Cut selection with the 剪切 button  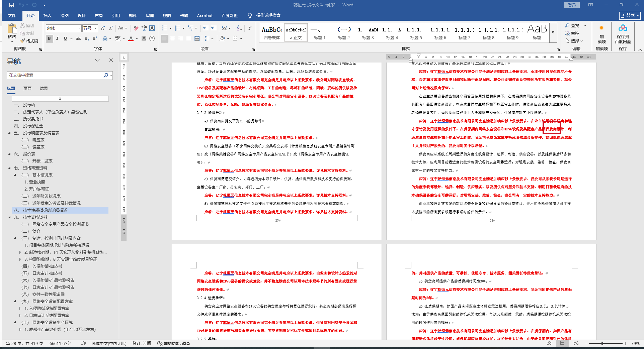[x=27, y=25]
